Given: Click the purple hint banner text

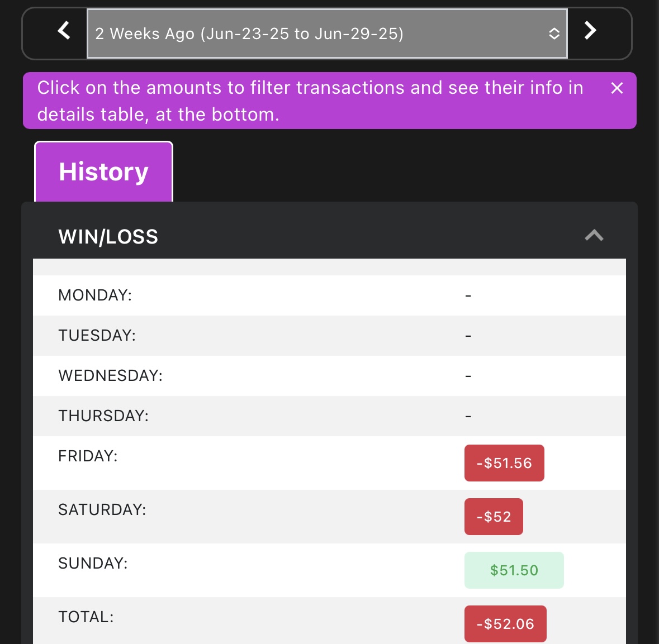Looking at the screenshot, I should [310, 101].
